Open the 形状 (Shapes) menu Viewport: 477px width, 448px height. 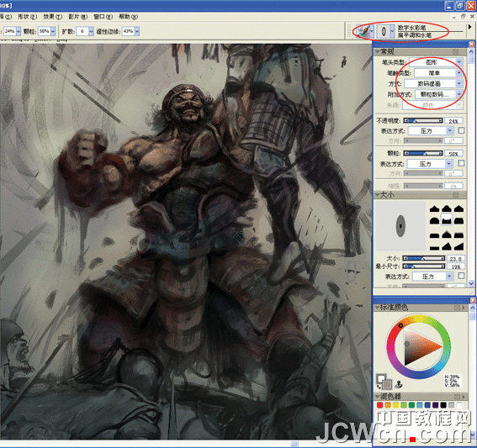pyautogui.click(x=28, y=17)
